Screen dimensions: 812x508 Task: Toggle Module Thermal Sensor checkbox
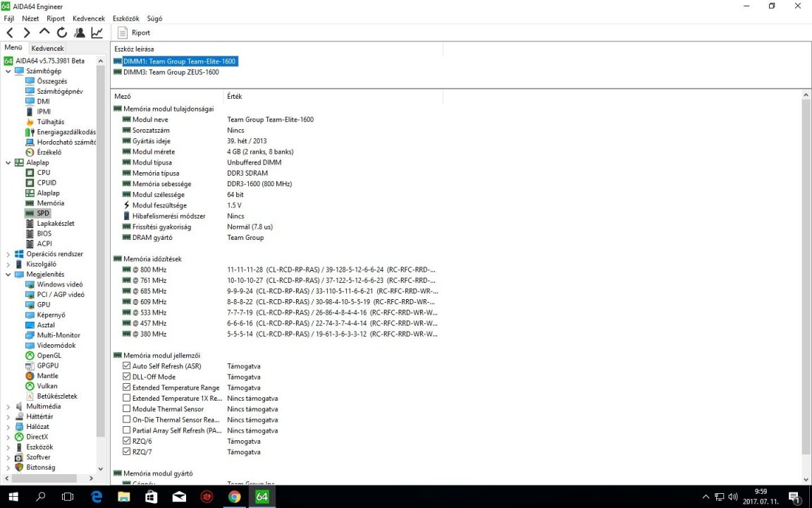[x=126, y=409]
